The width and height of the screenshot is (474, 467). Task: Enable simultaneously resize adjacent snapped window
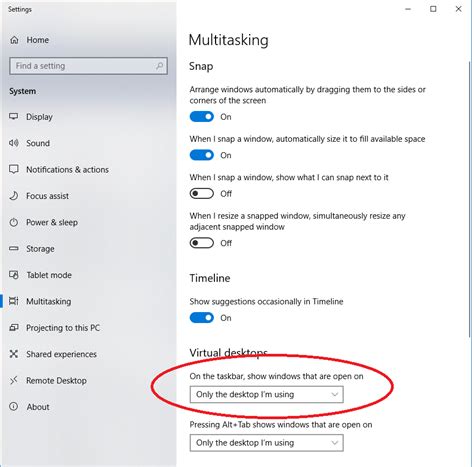coord(202,243)
